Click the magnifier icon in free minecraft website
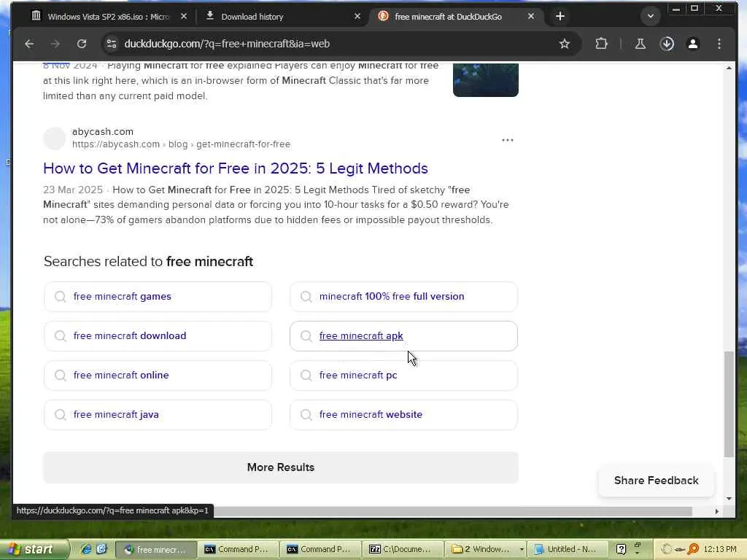 (x=306, y=415)
